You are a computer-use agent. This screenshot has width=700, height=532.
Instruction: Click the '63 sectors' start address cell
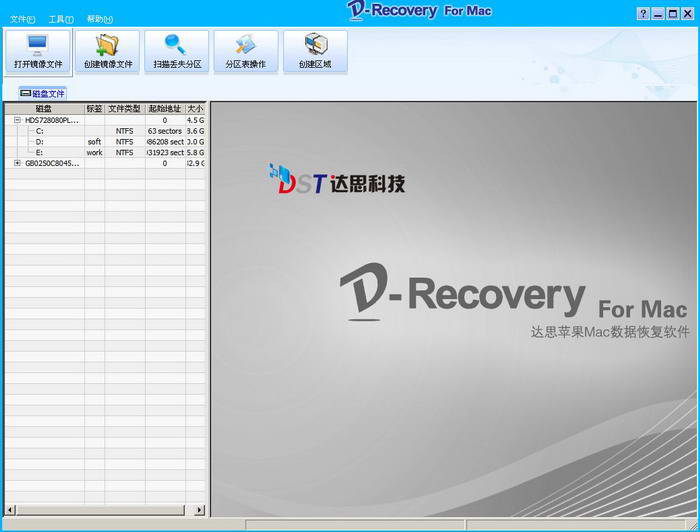tap(165, 131)
